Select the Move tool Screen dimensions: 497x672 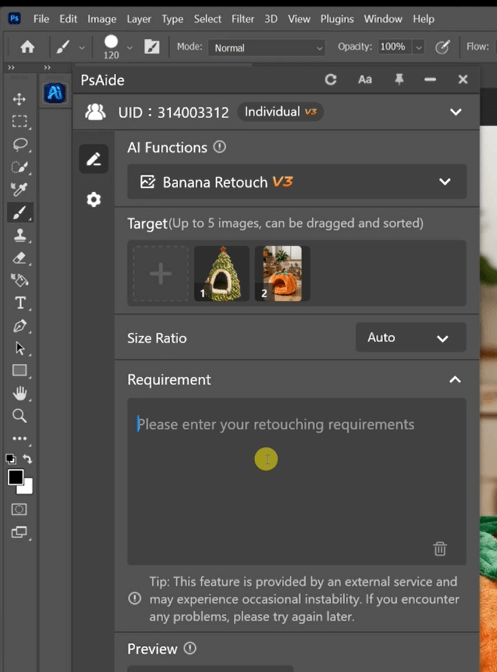19,99
